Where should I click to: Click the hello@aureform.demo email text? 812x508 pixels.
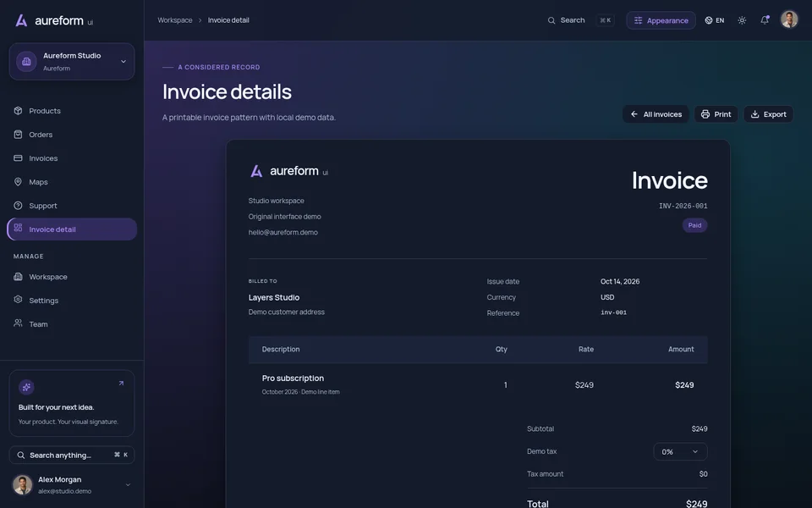pos(283,232)
